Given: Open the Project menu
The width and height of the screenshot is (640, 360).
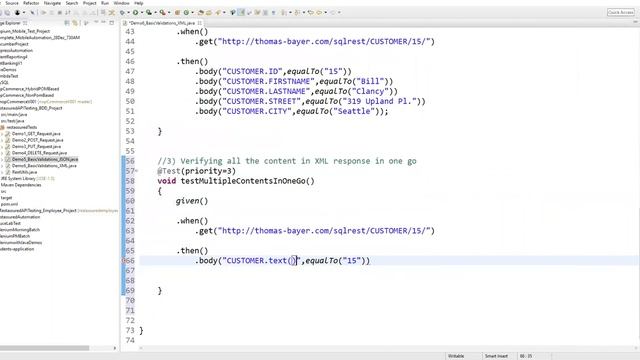Looking at the screenshot, I should point(90,3).
